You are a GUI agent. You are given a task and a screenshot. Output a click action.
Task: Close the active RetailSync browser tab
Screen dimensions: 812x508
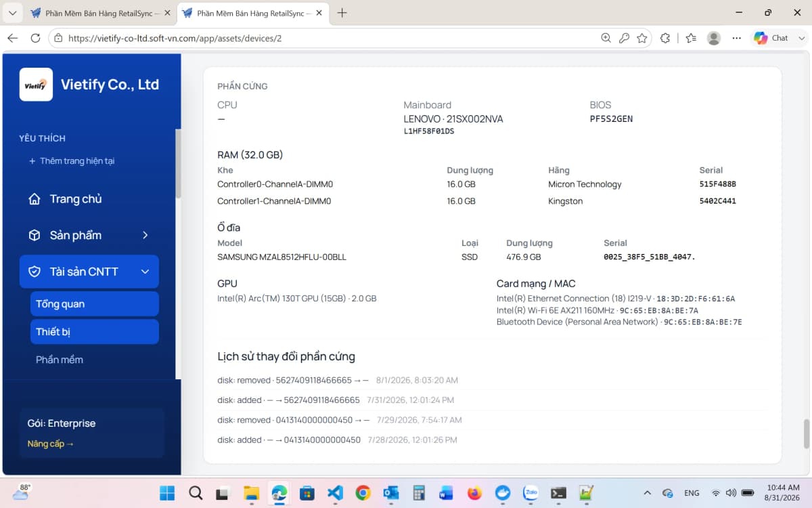[x=318, y=13]
